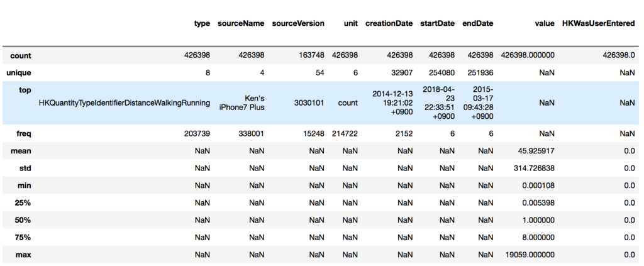Select the 'count' row label
Viewport: 644px width, 266px height.
(21, 55)
